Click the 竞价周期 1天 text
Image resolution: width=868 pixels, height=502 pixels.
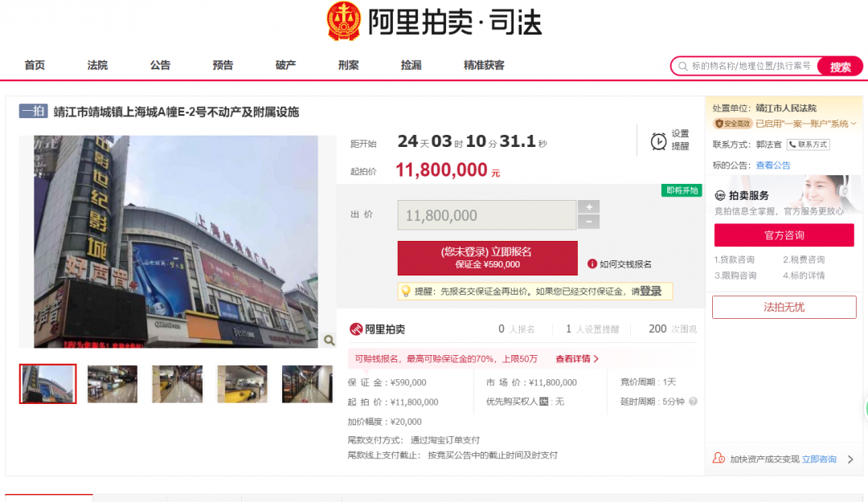[x=649, y=382]
